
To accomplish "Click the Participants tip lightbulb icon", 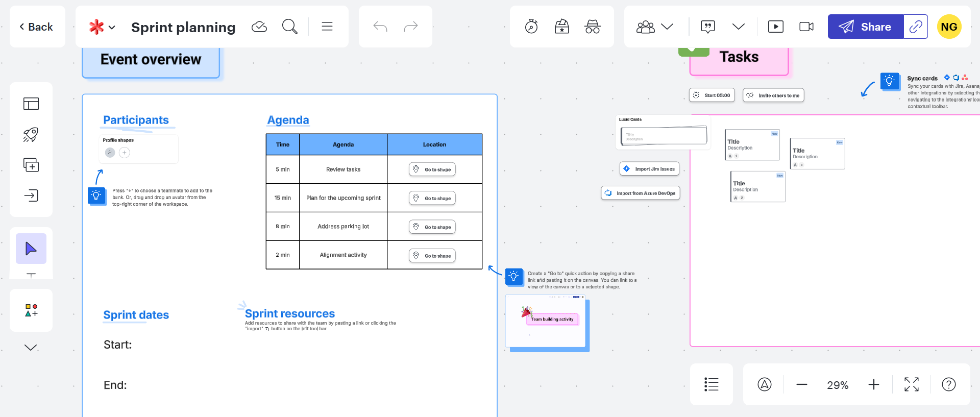I will pos(96,195).
